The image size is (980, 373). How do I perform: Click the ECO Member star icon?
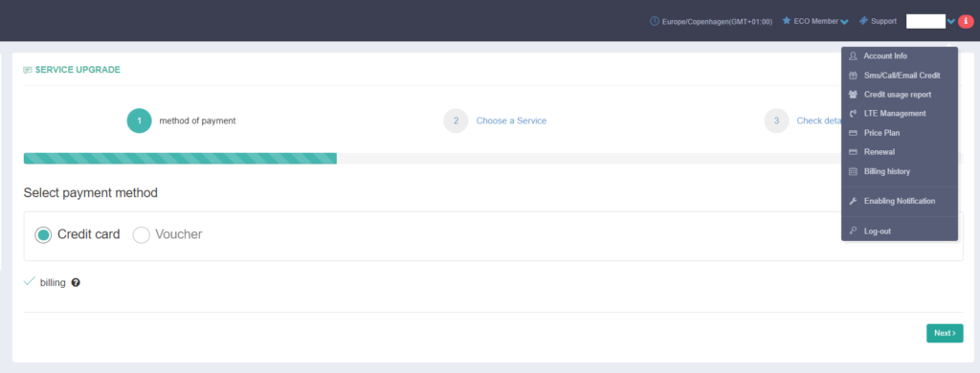(x=787, y=21)
